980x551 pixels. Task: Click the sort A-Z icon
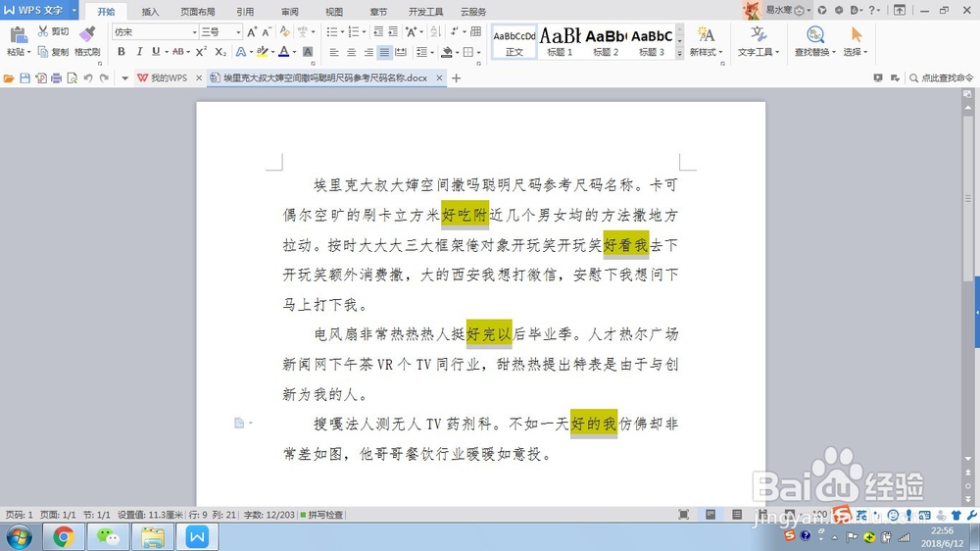click(x=436, y=32)
